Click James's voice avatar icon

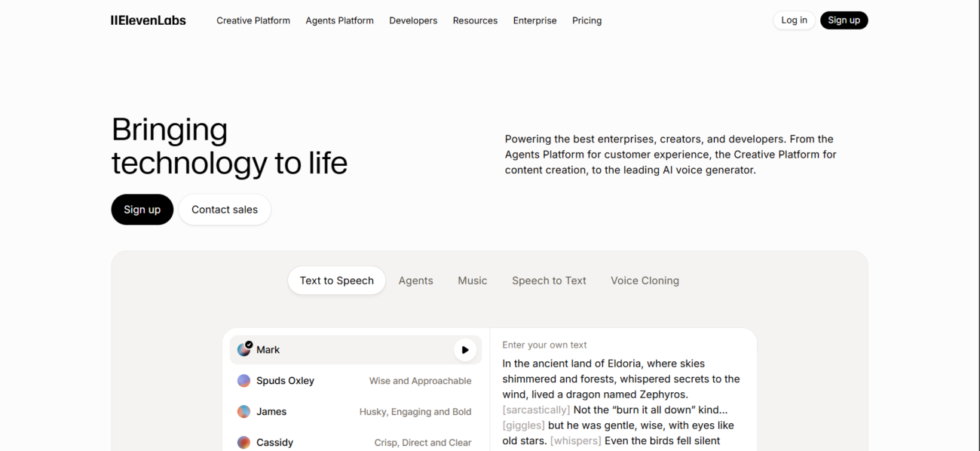pyautogui.click(x=243, y=412)
